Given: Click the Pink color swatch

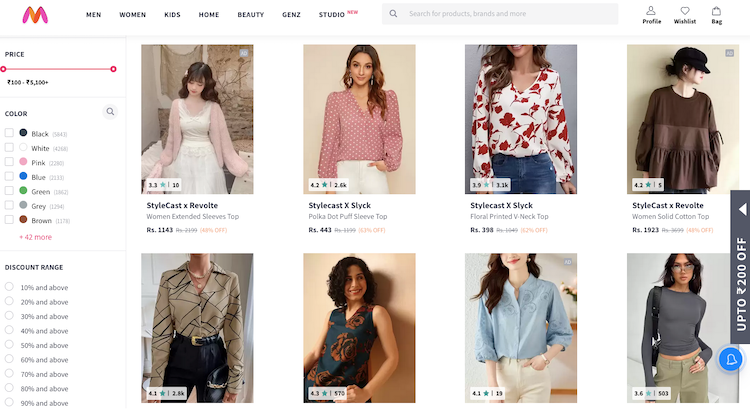Looking at the screenshot, I should click(23, 162).
